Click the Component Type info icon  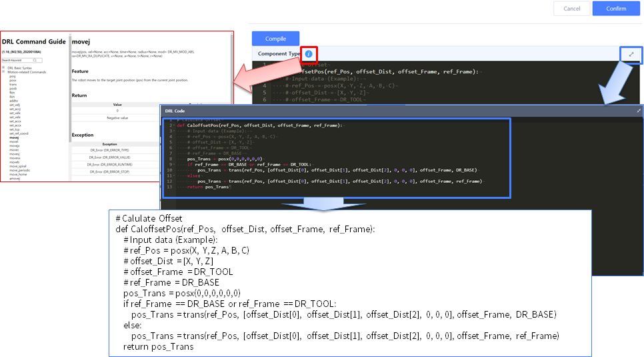click(x=309, y=54)
